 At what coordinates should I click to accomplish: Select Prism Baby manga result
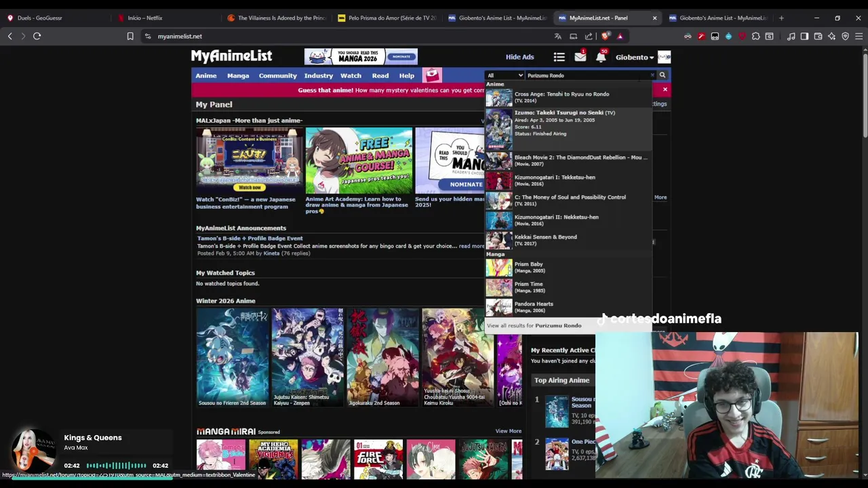pyautogui.click(x=568, y=267)
